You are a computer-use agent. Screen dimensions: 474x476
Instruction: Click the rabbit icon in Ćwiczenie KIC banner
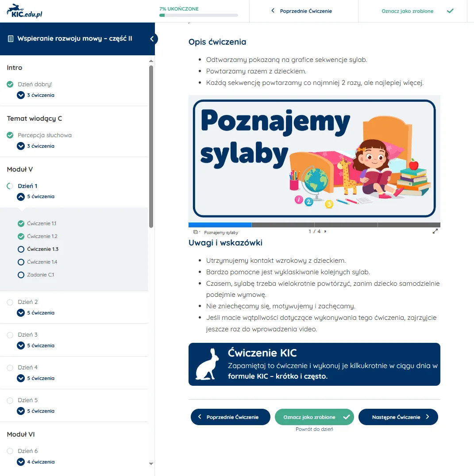pos(208,364)
